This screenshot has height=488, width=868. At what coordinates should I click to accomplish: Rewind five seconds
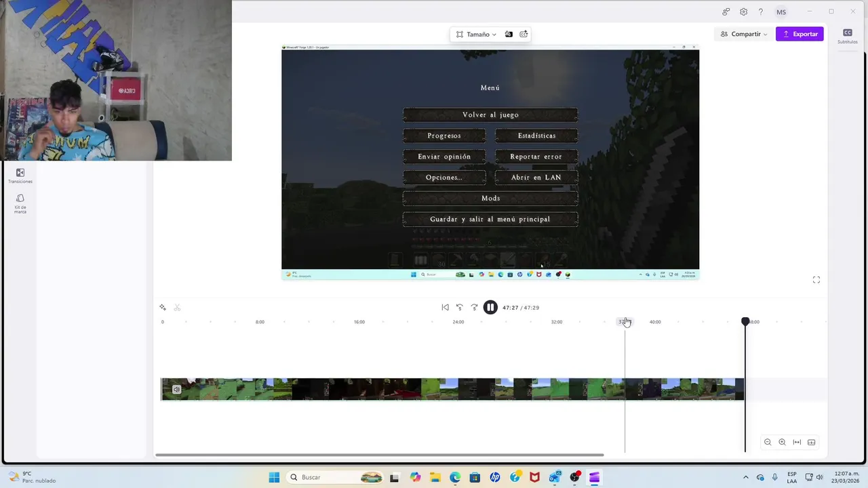click(x=459, y=308)
